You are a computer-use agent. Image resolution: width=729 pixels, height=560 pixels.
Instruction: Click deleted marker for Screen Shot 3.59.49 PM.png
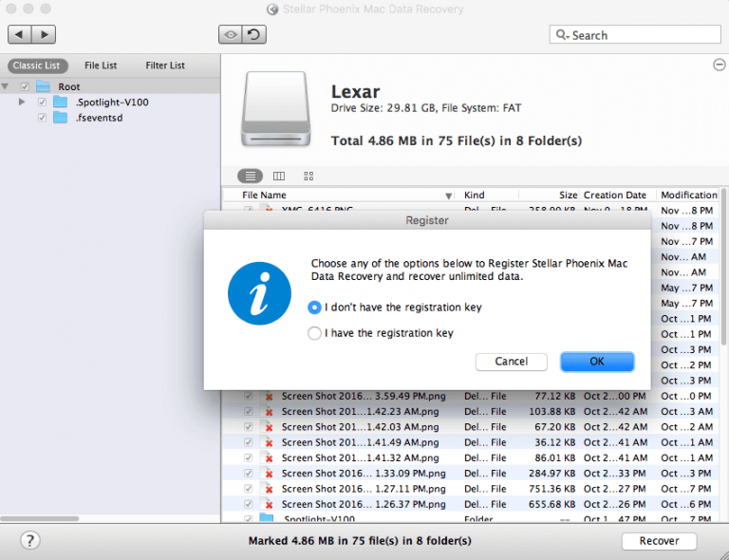click(269, 397)
